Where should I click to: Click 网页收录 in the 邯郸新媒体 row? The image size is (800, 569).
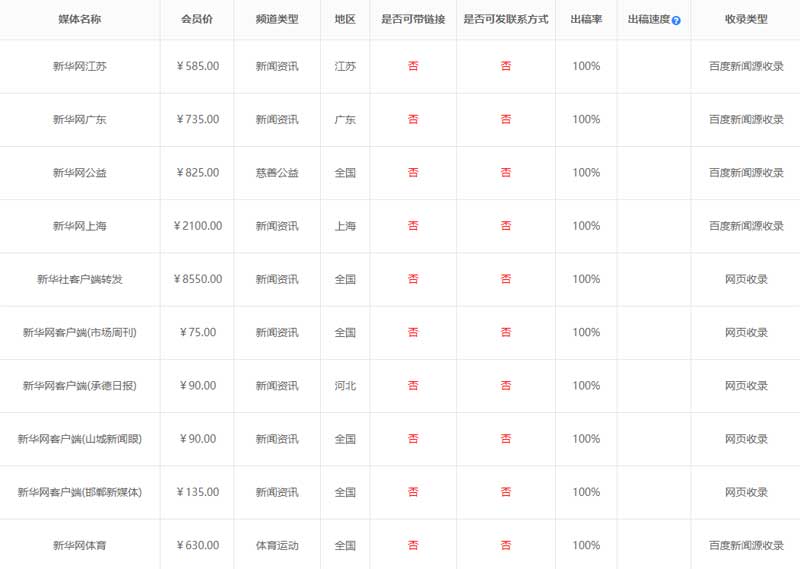click(x=746, y=492)
